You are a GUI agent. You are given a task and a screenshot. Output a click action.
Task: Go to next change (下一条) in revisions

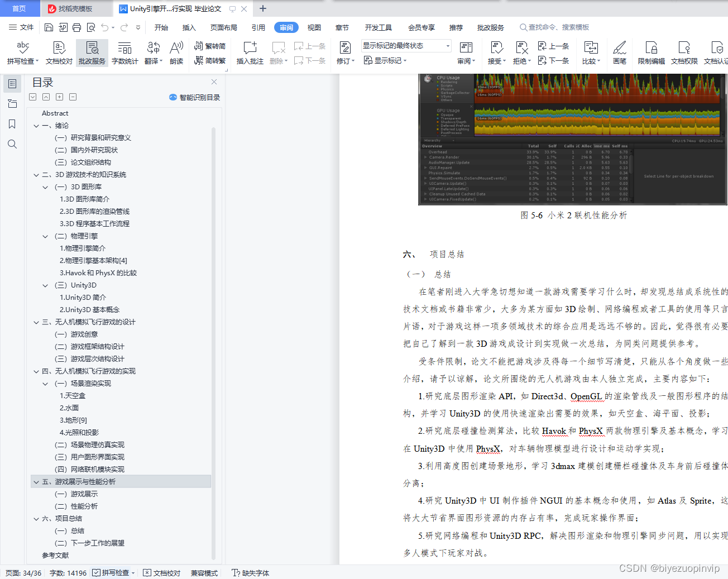tap(553, 60)
